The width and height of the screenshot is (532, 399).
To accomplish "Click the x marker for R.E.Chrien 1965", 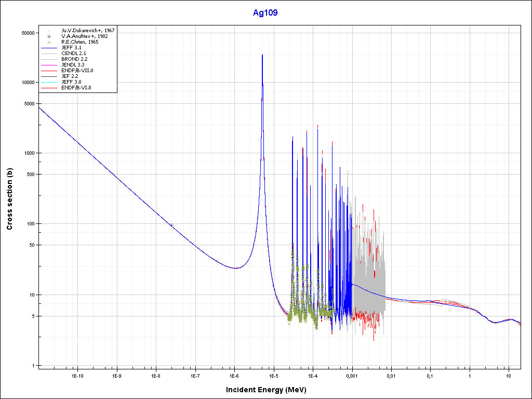I will [x=48, y=42].
